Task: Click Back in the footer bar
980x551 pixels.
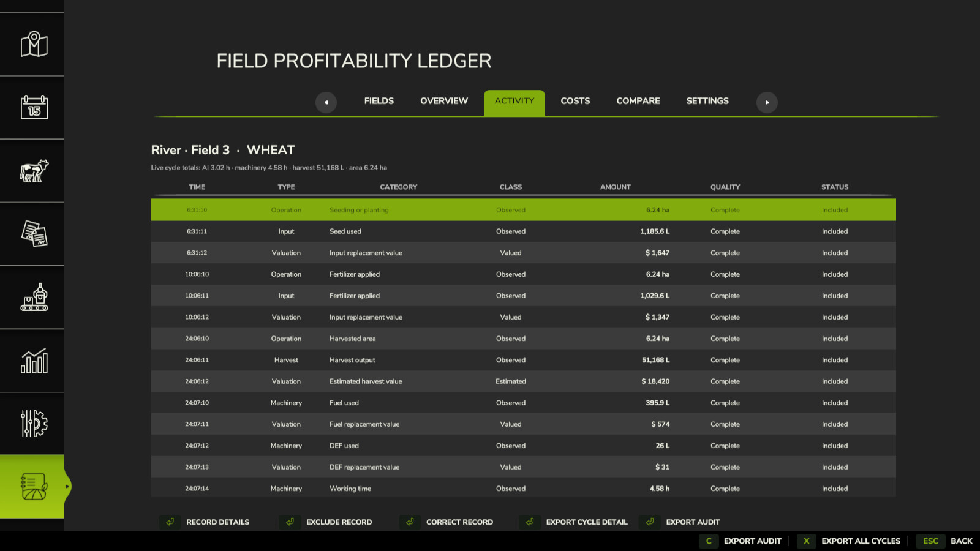Action: pyautogui.click(x=962, y=541)
